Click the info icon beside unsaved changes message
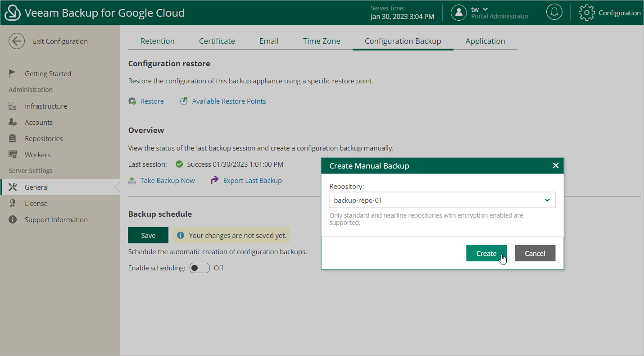This screenshot has width=644, height=356. pos(181,235)
